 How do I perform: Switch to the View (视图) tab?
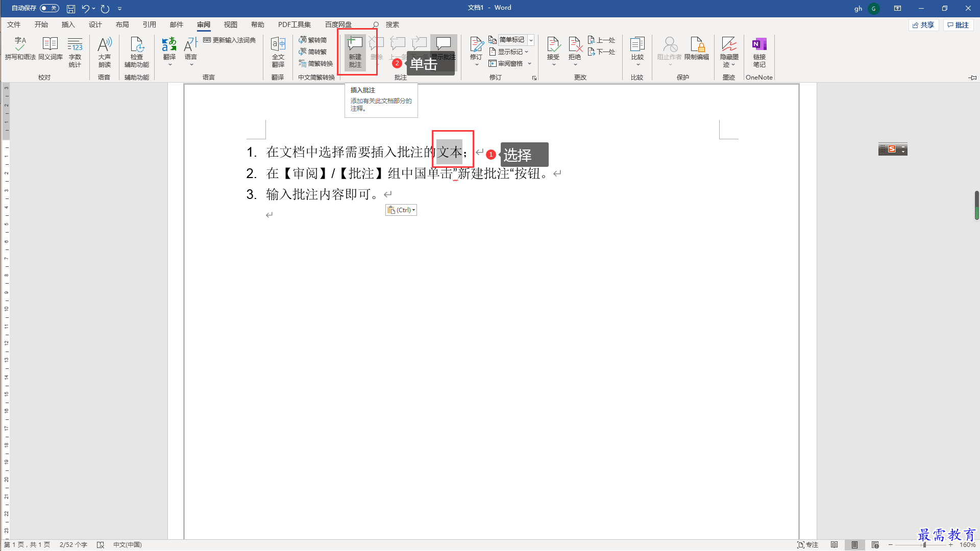click(x=231, y=24)
